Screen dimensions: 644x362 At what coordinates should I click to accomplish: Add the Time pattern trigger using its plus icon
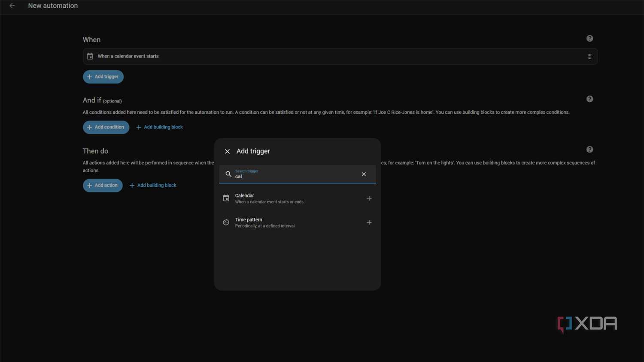click(369, 222)
